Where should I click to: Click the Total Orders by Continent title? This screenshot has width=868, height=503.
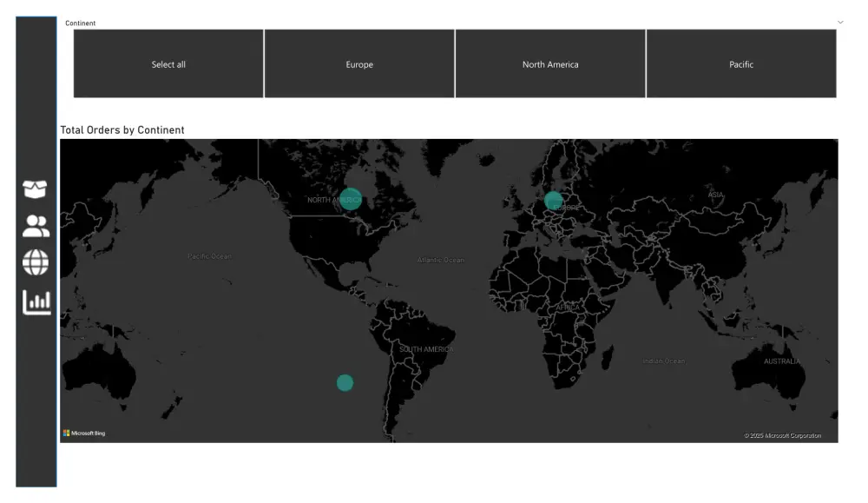click(122, 129)
